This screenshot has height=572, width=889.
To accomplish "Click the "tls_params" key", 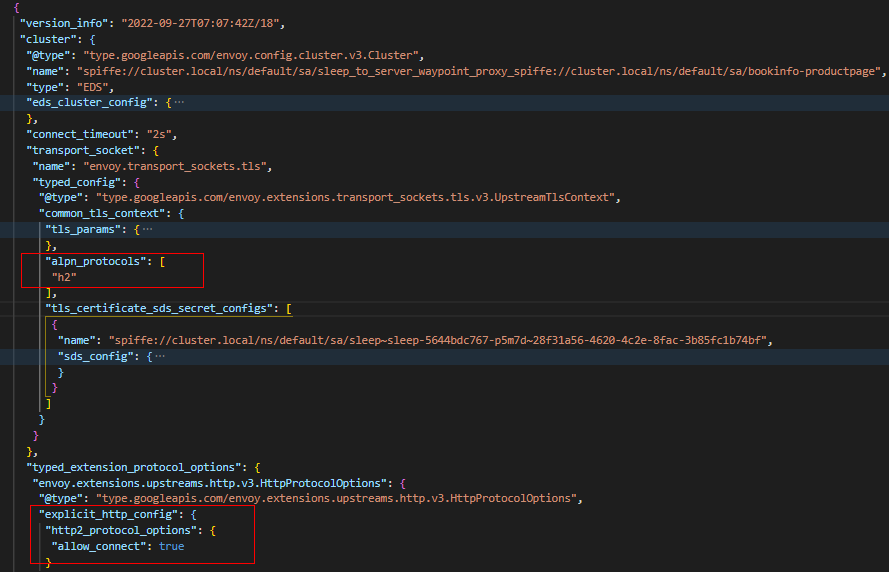I will [83, 229].
